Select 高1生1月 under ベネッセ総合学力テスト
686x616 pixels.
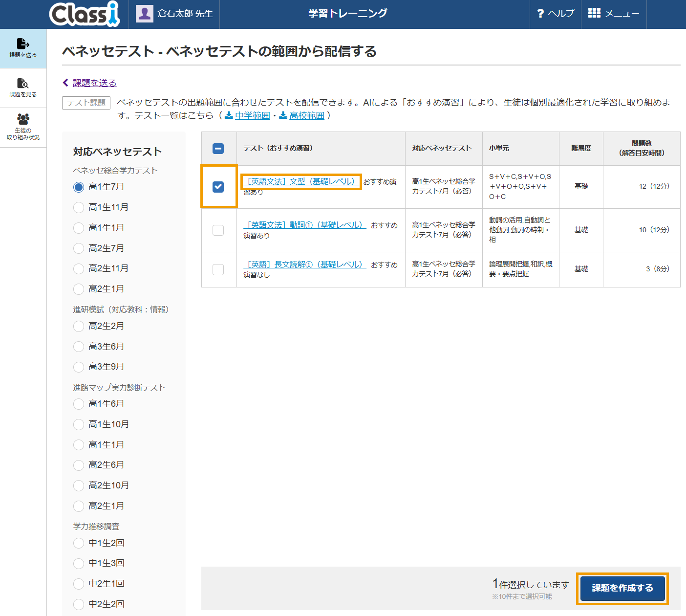point(79,228)
